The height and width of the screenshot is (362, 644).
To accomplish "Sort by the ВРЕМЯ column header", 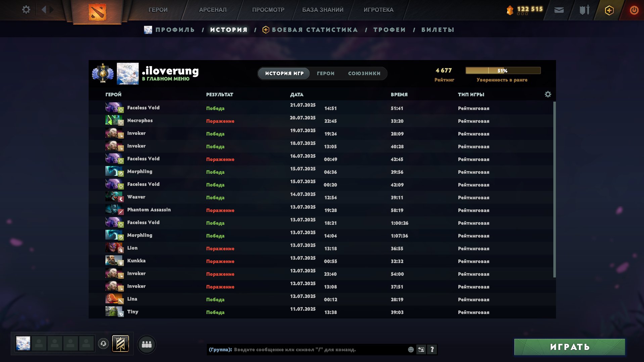I will [399, 94].
